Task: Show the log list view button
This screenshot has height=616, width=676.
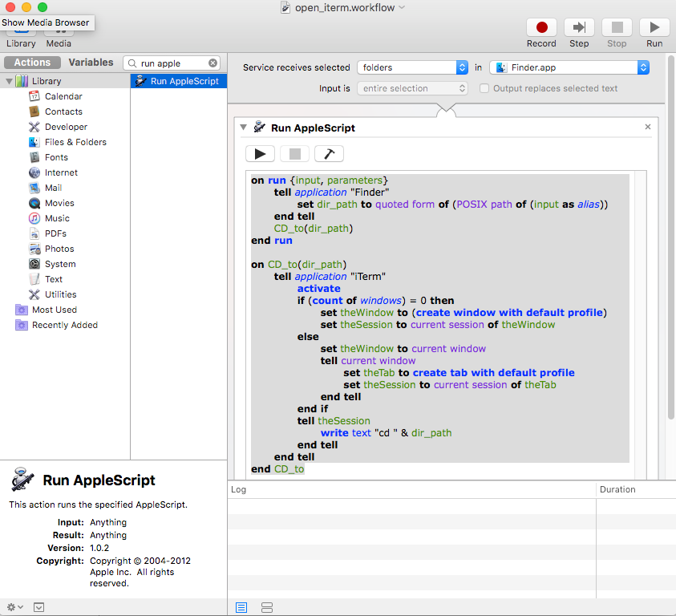Action: (x=241, y=607)
